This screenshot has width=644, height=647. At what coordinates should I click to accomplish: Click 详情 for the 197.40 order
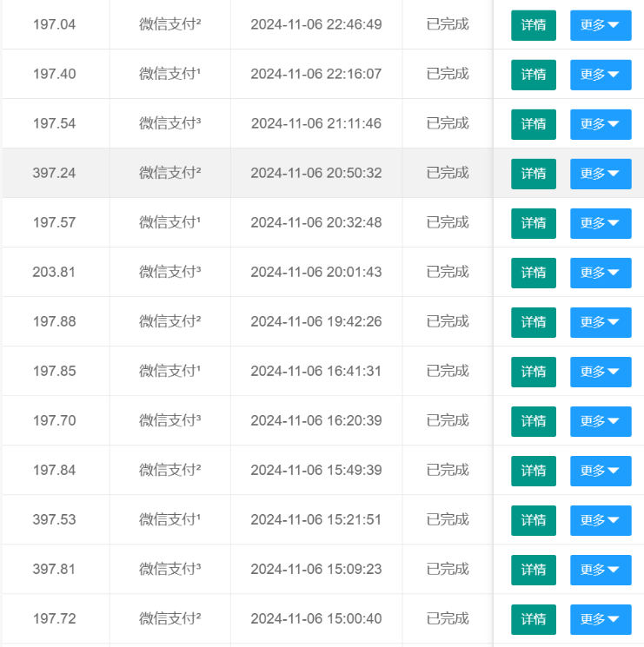pyautogui.click(x=533, y=75)
